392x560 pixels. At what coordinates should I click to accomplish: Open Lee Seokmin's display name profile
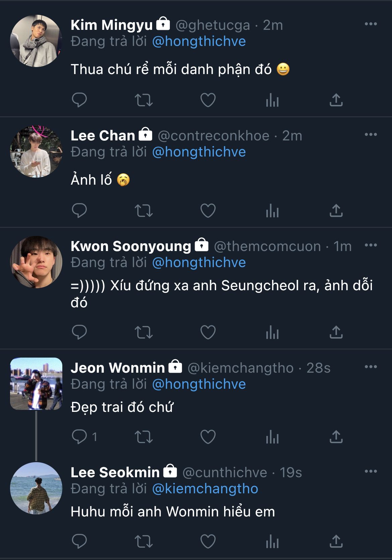(x=115, y=473)
